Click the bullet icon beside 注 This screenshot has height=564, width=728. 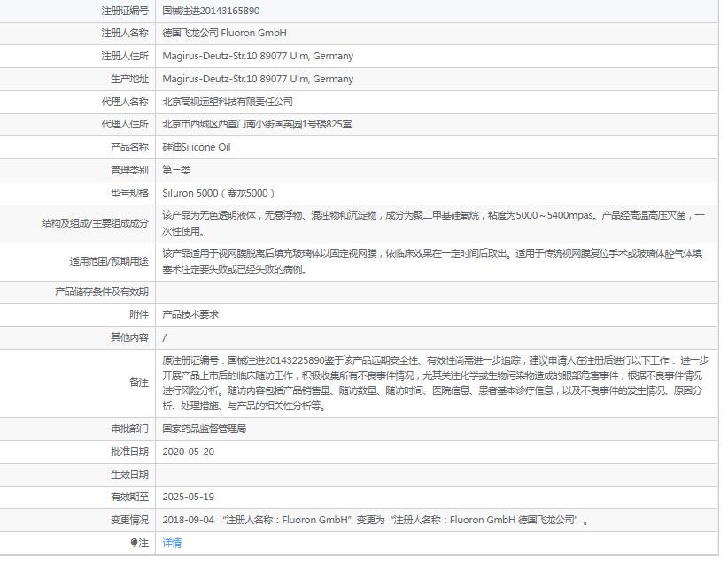[x=134, y=543]
